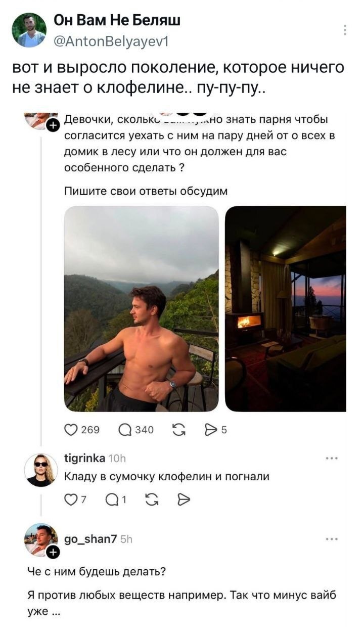Screen dimensions: 364x639
Task: Repost tigrinka's comment
Action: click(150, 500)
